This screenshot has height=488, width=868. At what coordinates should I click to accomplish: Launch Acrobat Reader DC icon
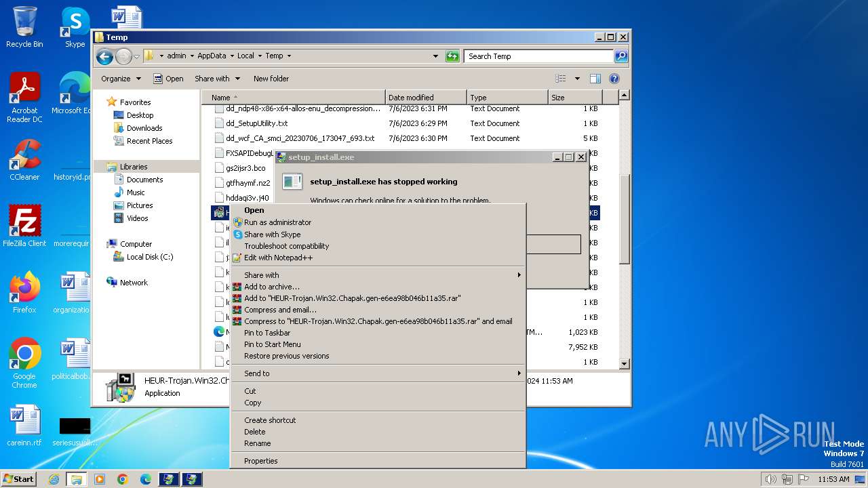(24, 98)
